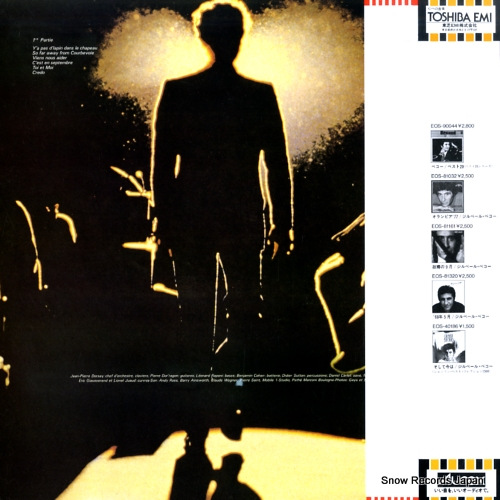Image resolution: width=500 pixels, height=500 pixels.
Task: Click credits line starting "Jean-Pierre Dorsay chef d'orchestre"
Action: coord(217,376)
